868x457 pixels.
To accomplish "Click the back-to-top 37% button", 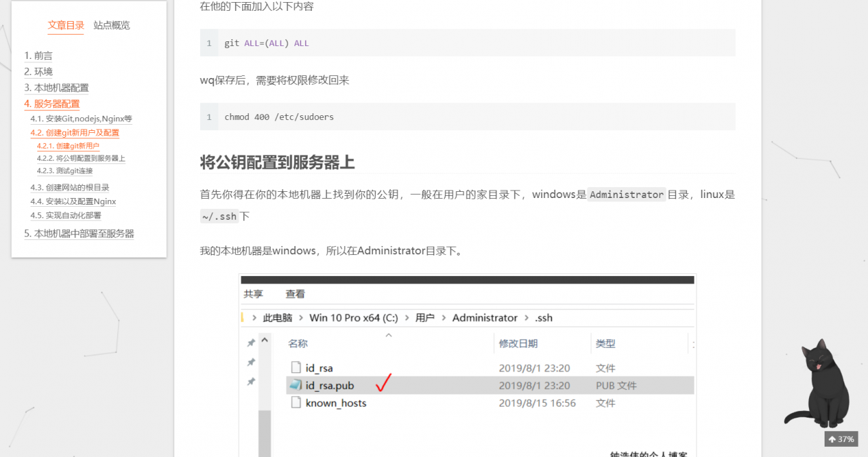I will pos(841,439).
